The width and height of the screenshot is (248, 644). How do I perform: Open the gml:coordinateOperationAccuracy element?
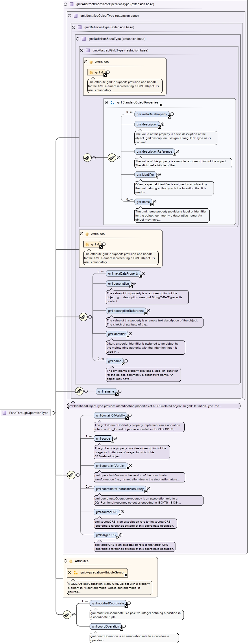[120, 488]
